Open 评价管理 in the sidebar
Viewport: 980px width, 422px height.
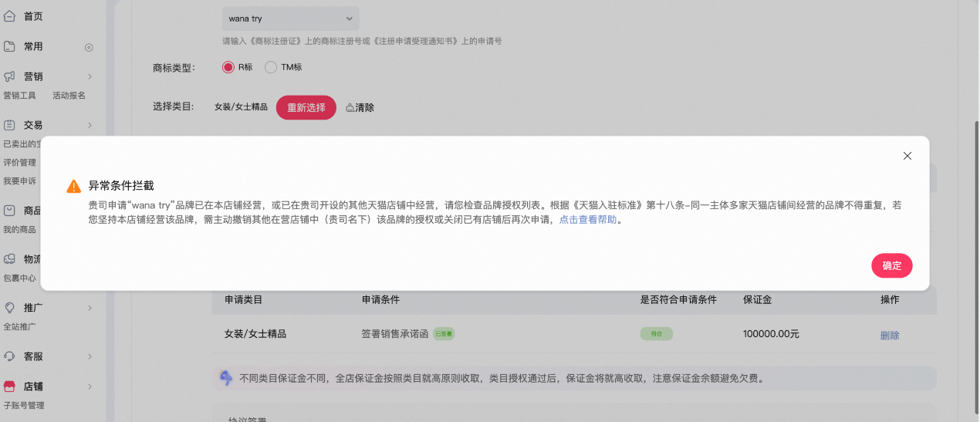pyautogui.click(x=20, y=163)
